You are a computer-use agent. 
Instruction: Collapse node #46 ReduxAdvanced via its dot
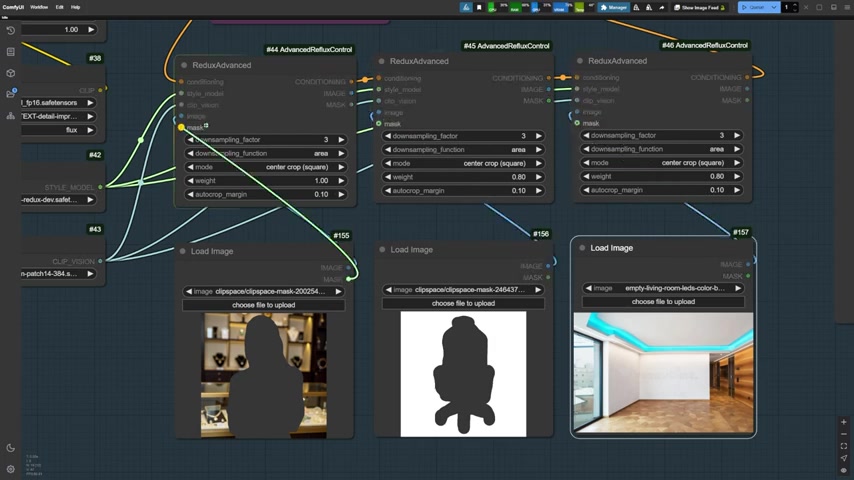click(580, 60)
